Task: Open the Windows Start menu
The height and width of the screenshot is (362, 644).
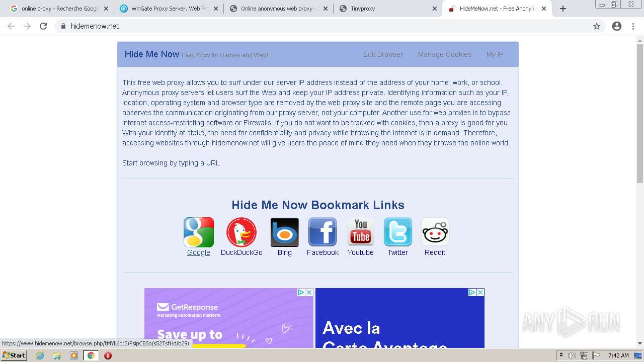Action: (x=14, y=355)
